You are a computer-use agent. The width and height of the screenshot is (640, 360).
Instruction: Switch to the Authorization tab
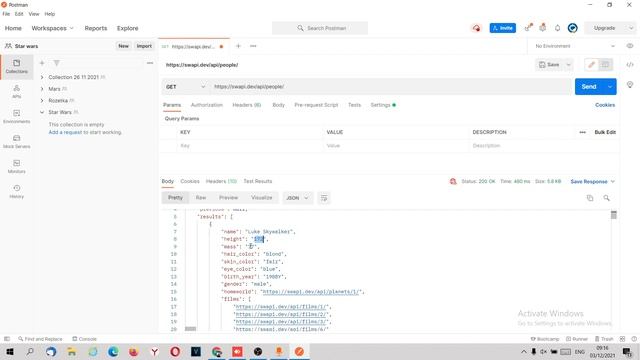207,105
